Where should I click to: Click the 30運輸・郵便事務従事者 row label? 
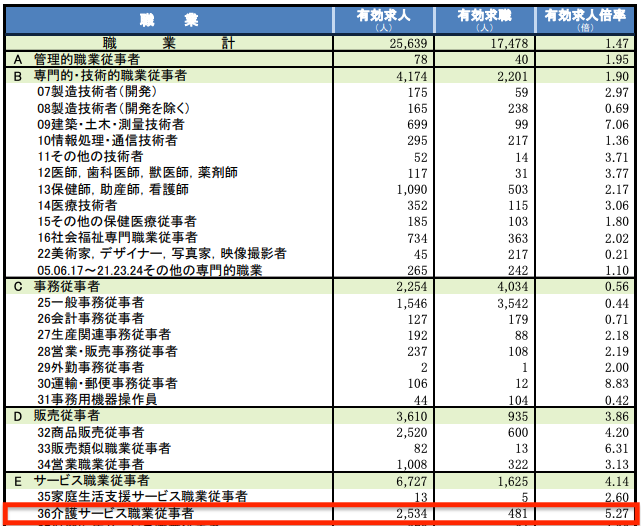click(x=107, y=383)
